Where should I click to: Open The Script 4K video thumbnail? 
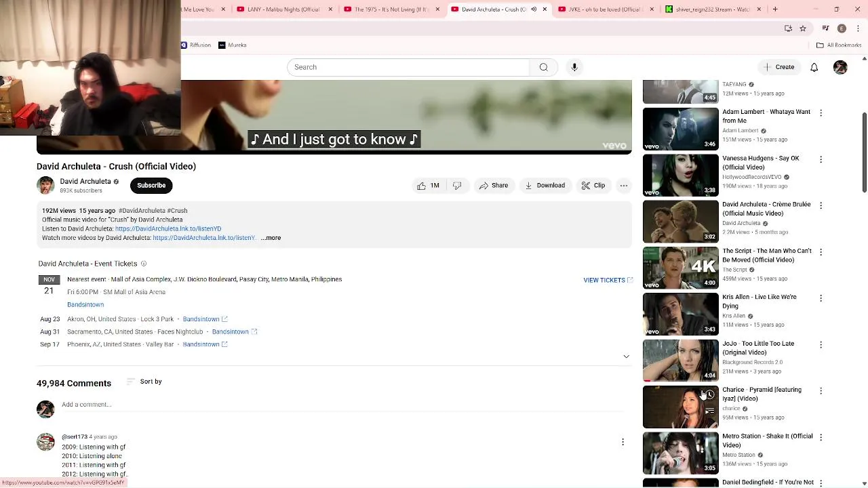pyautogui.click(x=680, y=268)
